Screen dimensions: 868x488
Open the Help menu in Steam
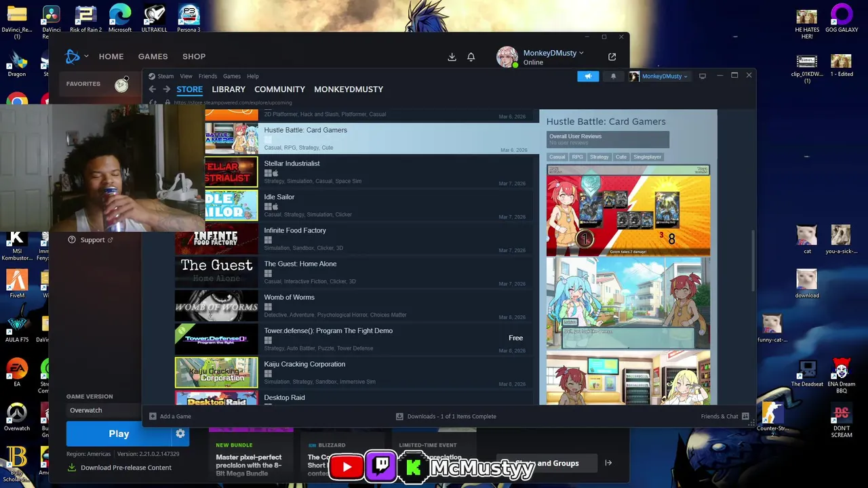pyautogui.click(x=253, y=76)
